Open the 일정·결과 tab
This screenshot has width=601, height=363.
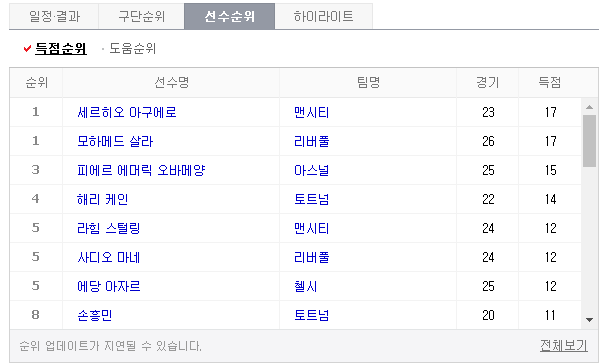point(54,16)
